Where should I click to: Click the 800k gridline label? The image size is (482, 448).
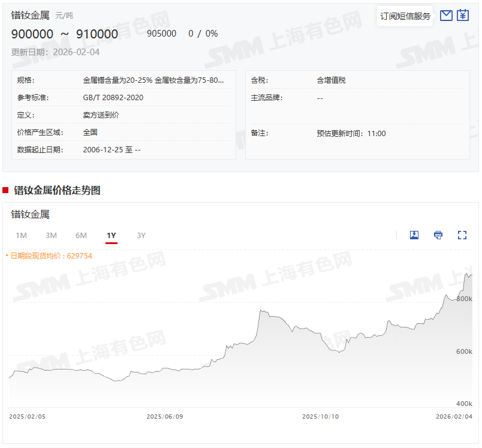click(x=464, y=299)
